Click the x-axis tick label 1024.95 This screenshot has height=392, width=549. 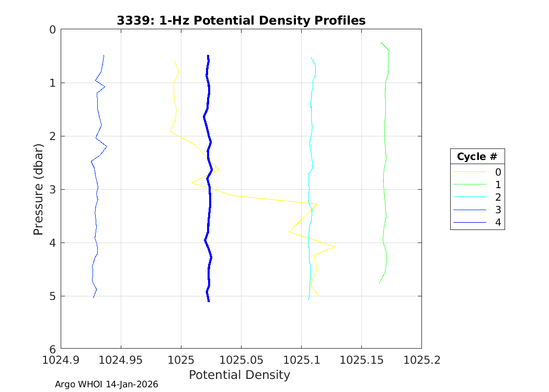pos(121,360)
